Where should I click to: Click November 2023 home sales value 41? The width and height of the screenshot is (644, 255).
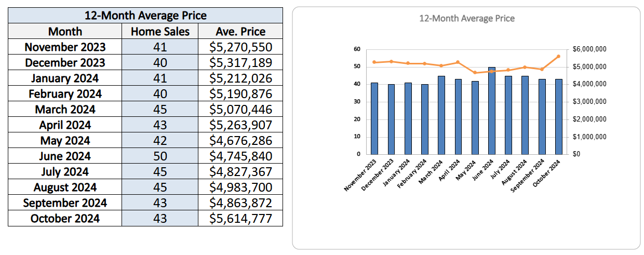click(x=160, y=47)
